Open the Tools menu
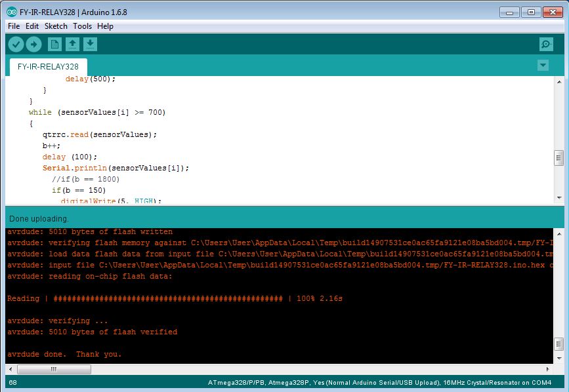Viewport: 569px width, 392px height. pos(83,26)
